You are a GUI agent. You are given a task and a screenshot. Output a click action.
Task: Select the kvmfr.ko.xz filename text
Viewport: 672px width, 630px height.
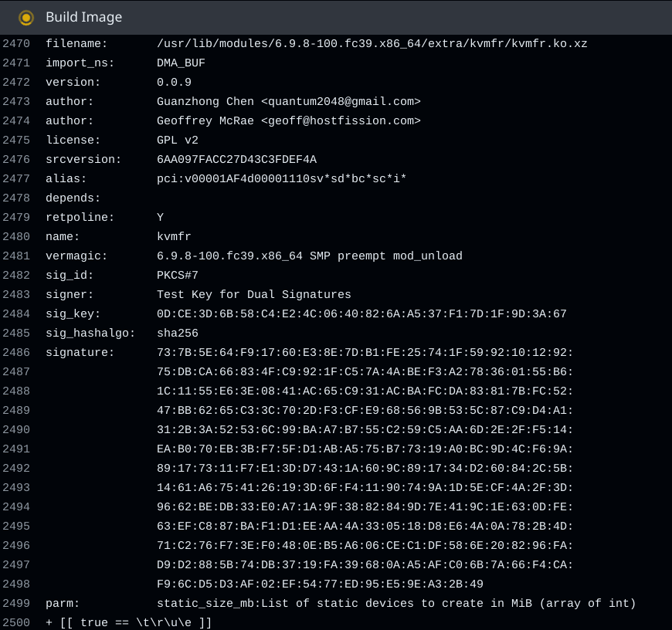371,44
